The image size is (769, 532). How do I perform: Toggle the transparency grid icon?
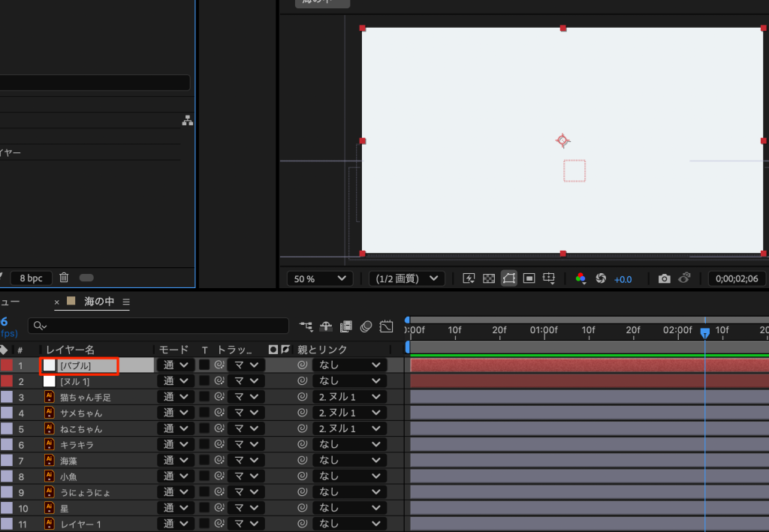click(489, 278)
